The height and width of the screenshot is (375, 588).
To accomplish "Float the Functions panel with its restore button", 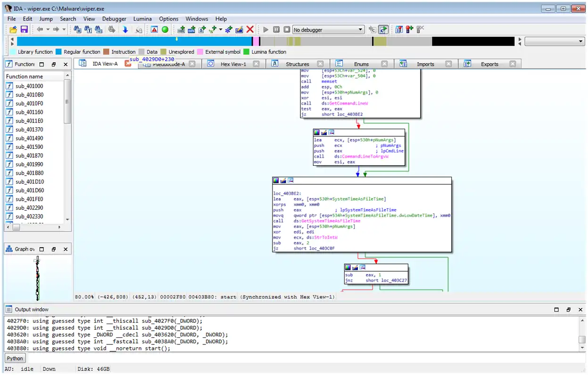I will (x=53, y=64).
